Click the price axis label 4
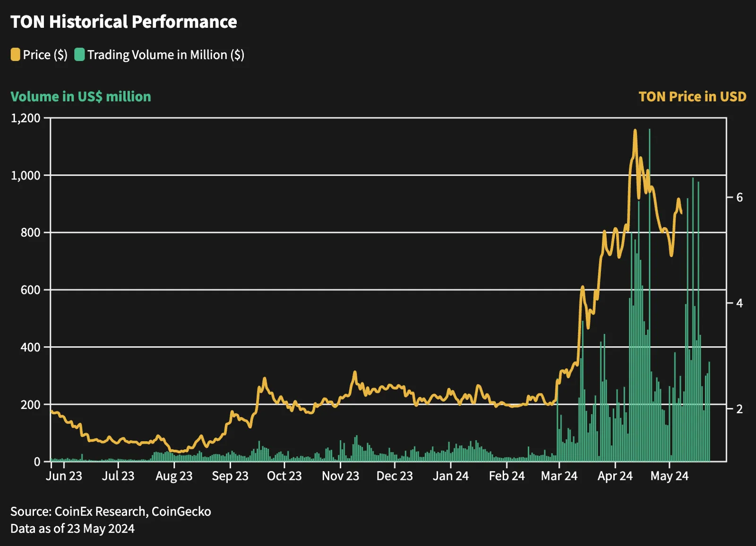Viewport: 756px width, 546px height. point(739,303)
